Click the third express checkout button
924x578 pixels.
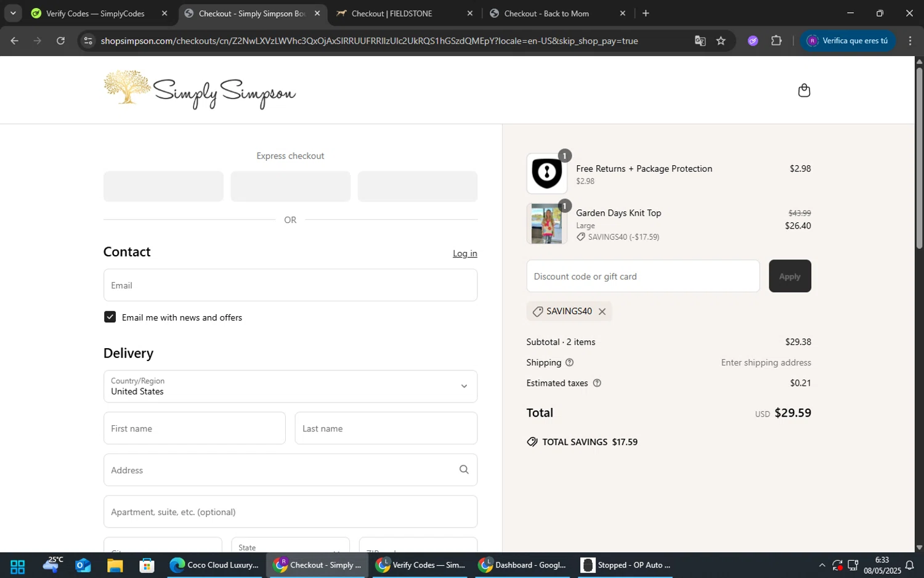click(418, 186)
